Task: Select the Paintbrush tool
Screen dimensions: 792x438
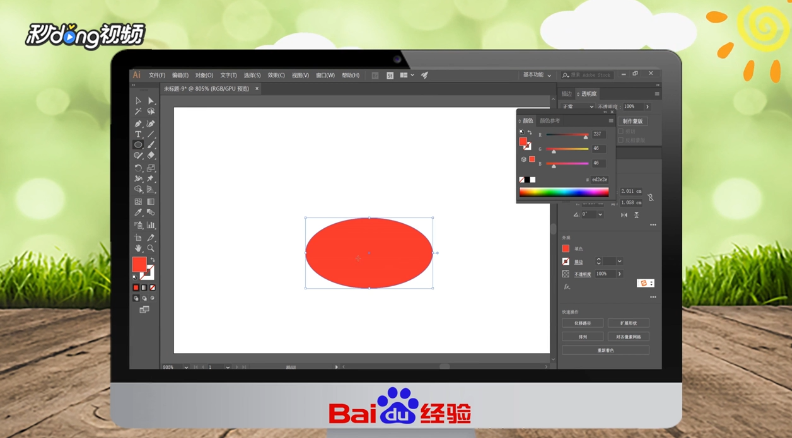Action: pos(151,144)
